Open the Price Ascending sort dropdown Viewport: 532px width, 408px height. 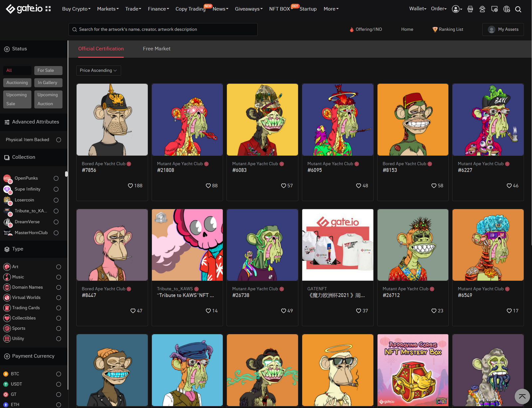click(x=98, y=71)
